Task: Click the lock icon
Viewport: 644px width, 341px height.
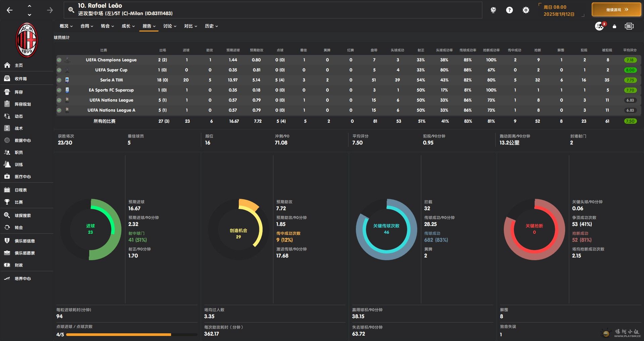Action: click(x=614, y=26)
